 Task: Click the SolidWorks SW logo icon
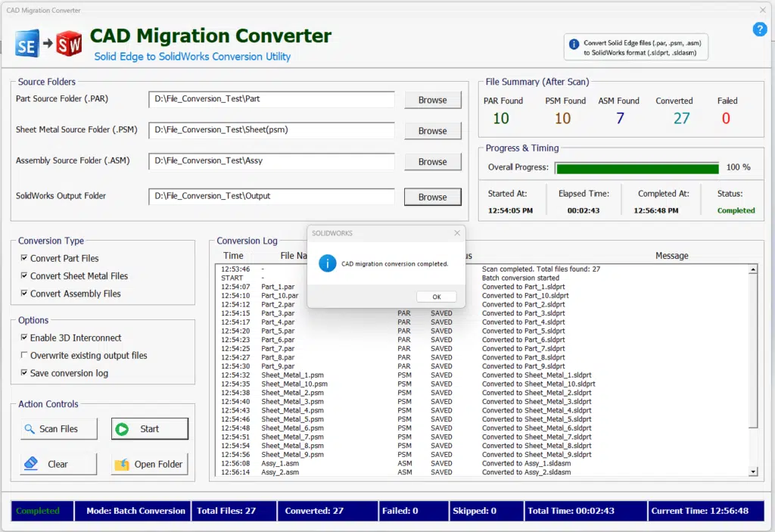coord(69,43)
